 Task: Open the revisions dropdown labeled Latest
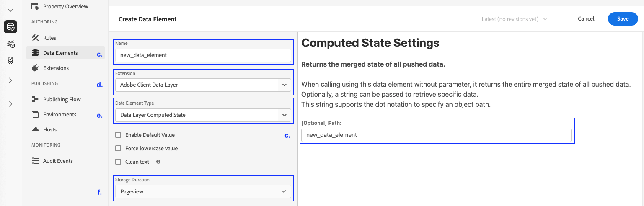point(515,19)
